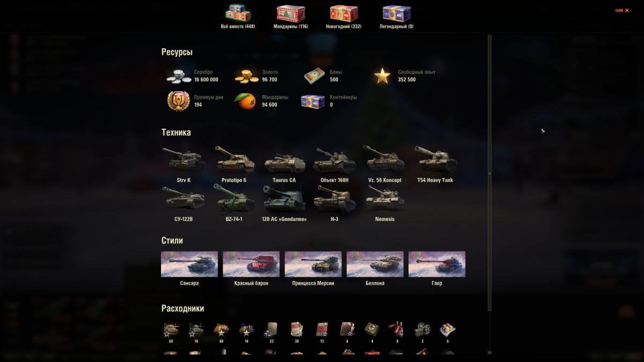Click the documents consumable with count 22
The width and height of the screenshot is (644, 362).
point(272,329)
